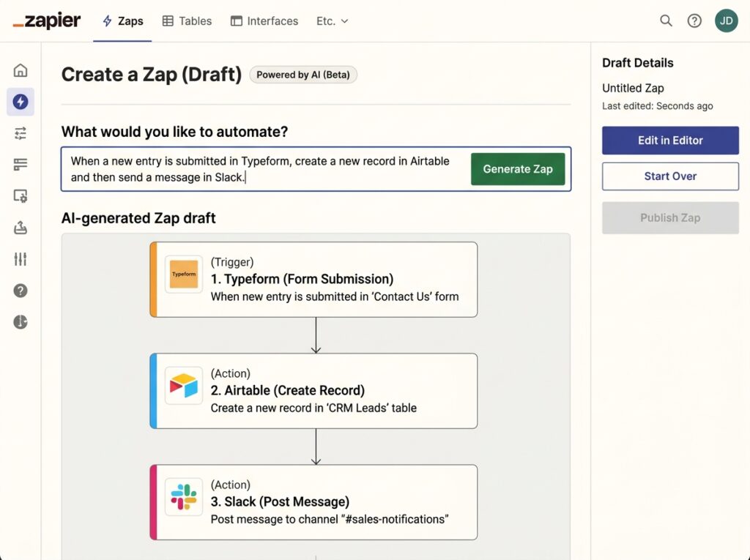Click the Zapier logo
750x560 pixels.
click(x=46, y=21)
